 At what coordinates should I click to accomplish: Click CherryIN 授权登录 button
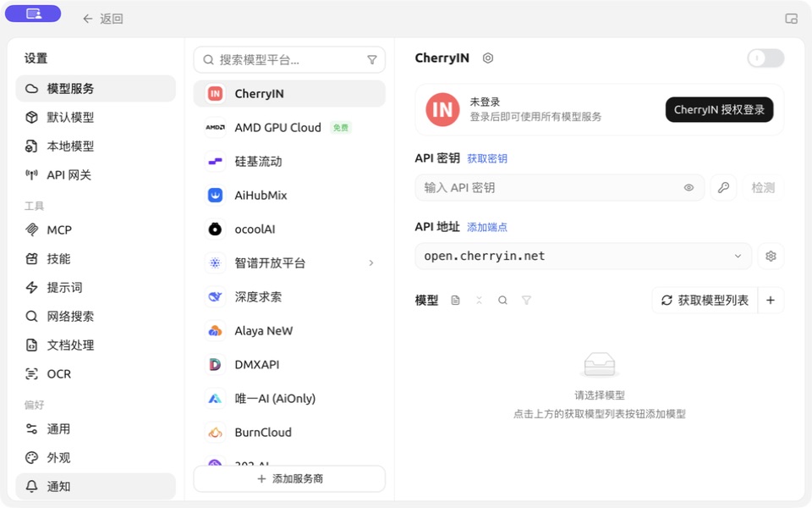point(719,109)
